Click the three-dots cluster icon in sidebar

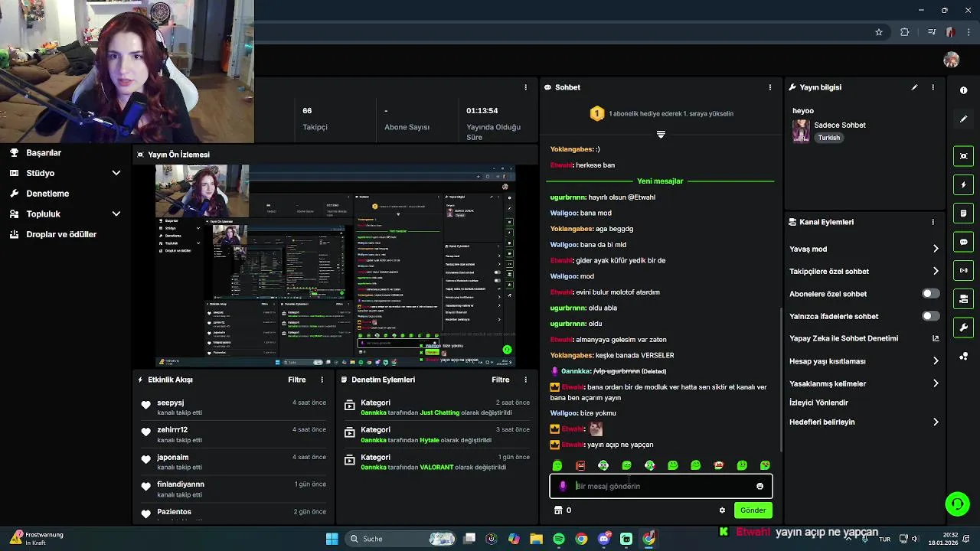(963, 357)
